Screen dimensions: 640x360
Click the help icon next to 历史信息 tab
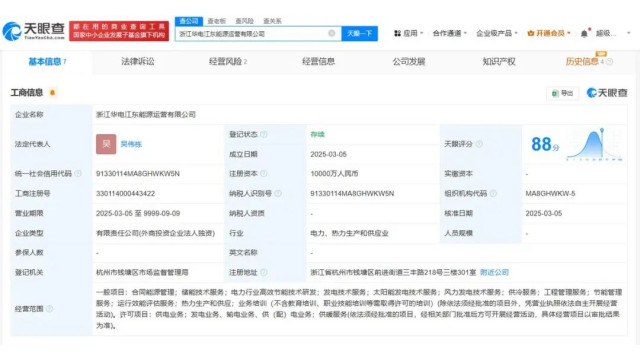click(609, 62)
